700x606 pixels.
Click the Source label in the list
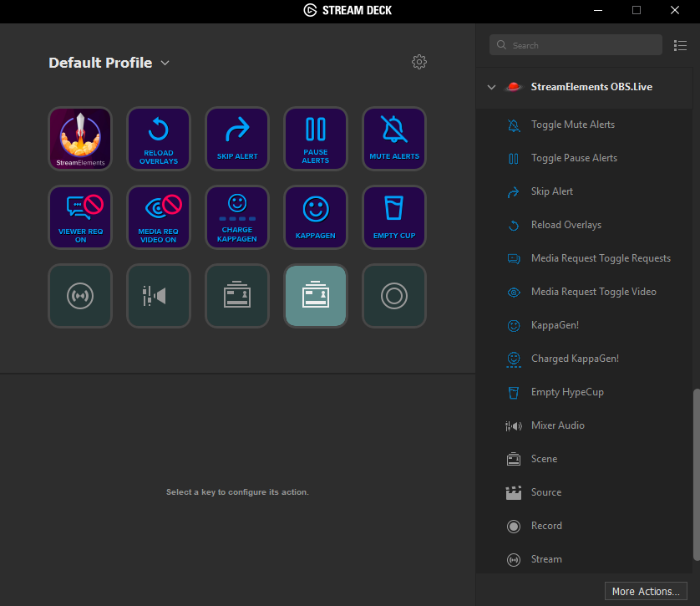coord(546,492)
